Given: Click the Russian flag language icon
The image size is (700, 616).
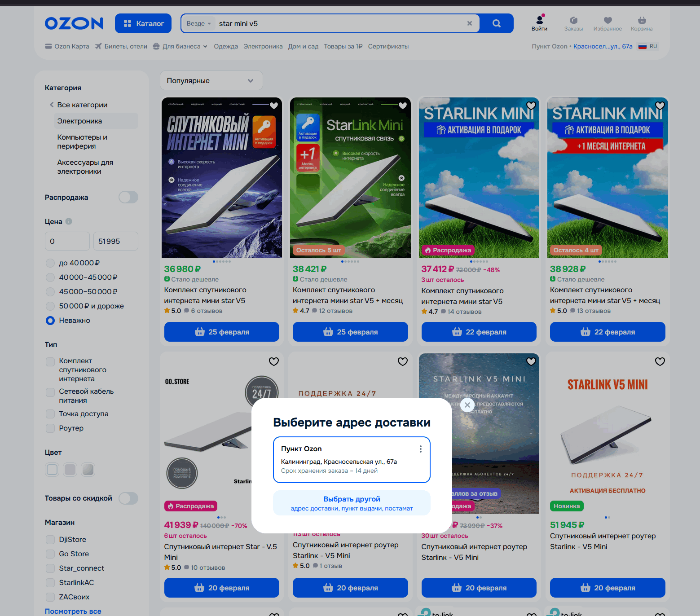Looking at the screenshot, I should (x=643, y=46).
